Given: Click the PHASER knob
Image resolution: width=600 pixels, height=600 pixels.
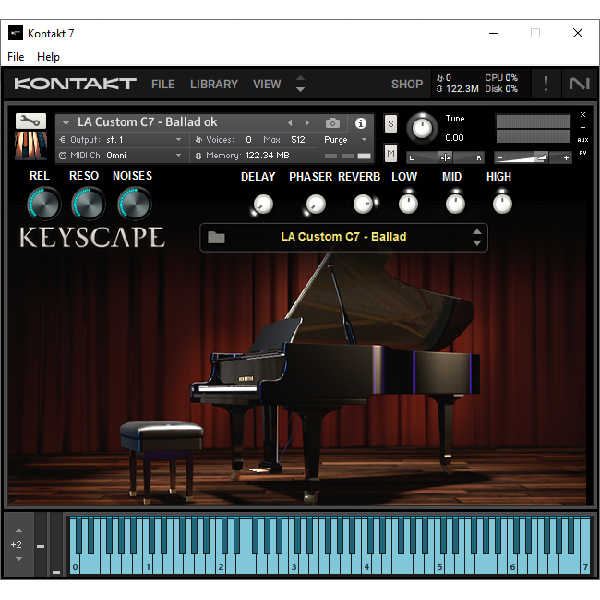Looking at the screenshot, I should (315, 204).
